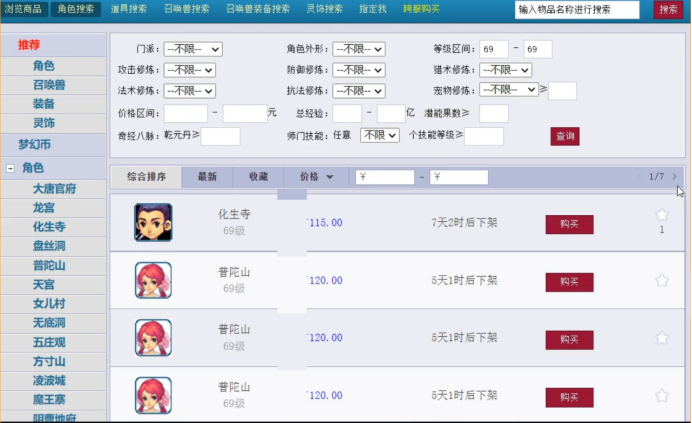Star the first 化生寺 listing as favorite
Screen dimensions: 692x423
point(661,215)
